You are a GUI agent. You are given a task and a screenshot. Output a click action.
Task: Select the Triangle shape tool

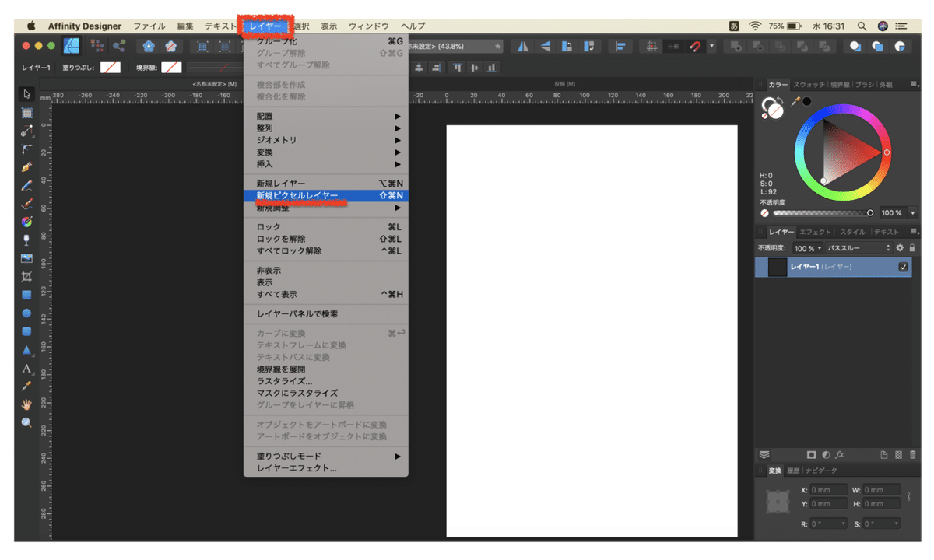click(26, 349)
